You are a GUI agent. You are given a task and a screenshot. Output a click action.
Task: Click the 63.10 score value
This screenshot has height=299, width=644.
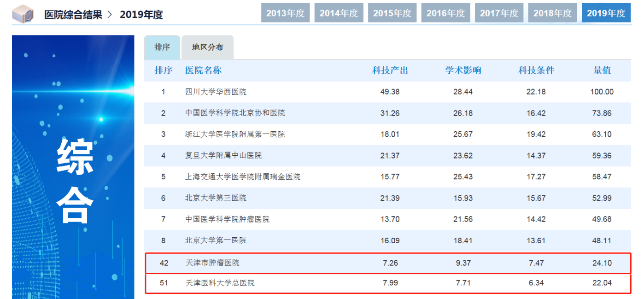click(x=602, y=134)
